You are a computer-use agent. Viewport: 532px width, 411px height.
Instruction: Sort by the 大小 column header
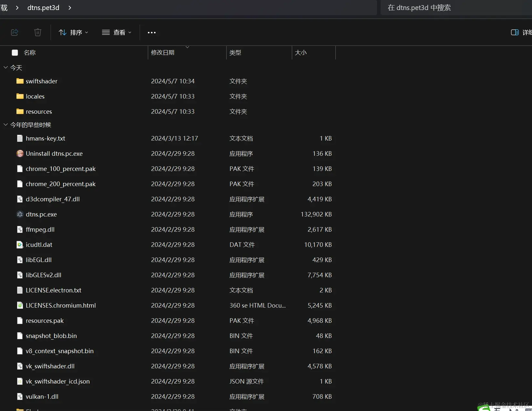(x=301, y=52)
